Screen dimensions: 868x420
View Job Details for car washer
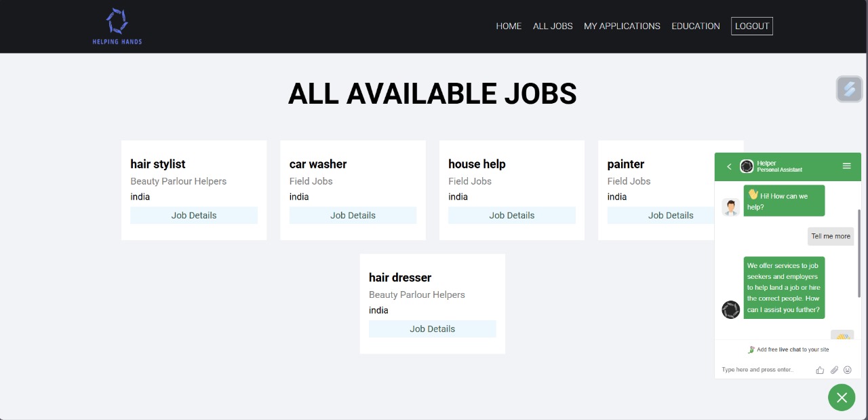point(353,215)
